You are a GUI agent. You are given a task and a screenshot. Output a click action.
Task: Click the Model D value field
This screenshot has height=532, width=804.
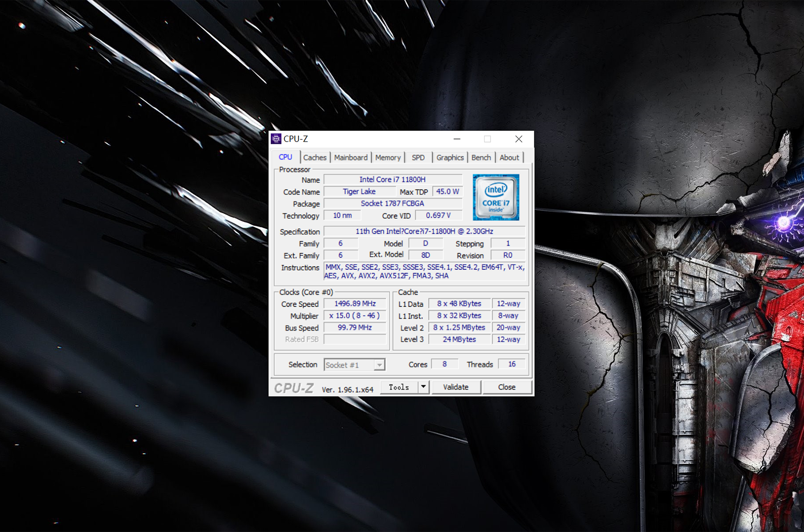click(426, 243)
